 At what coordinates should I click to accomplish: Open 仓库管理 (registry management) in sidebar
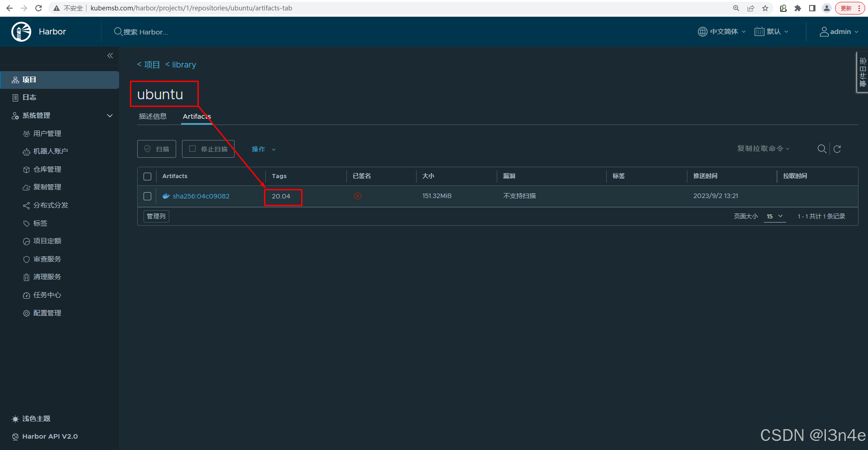click(x=47, y=169)
